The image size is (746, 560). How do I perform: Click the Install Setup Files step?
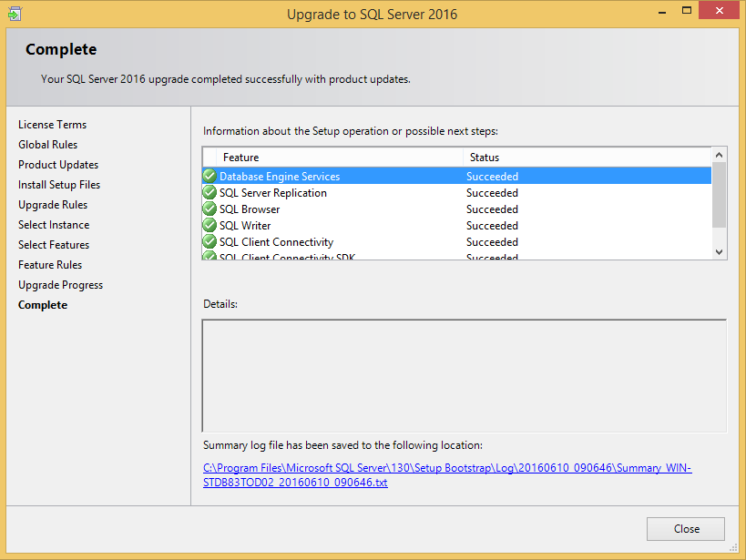[59, 185]
